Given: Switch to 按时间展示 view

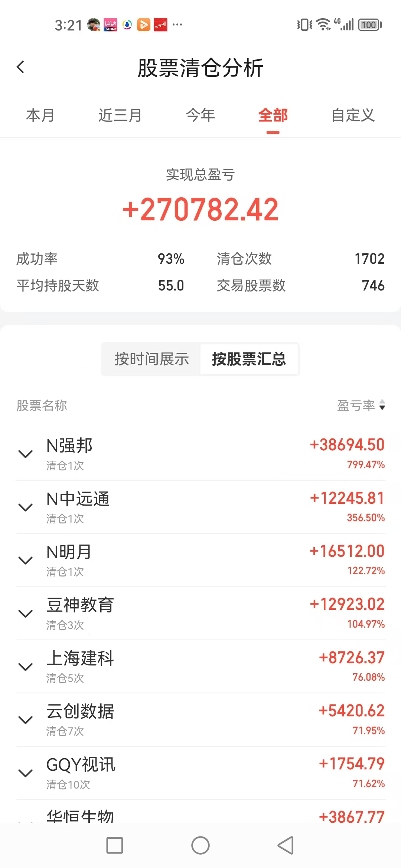Looking at the screenshot, I should pos(151,359).
